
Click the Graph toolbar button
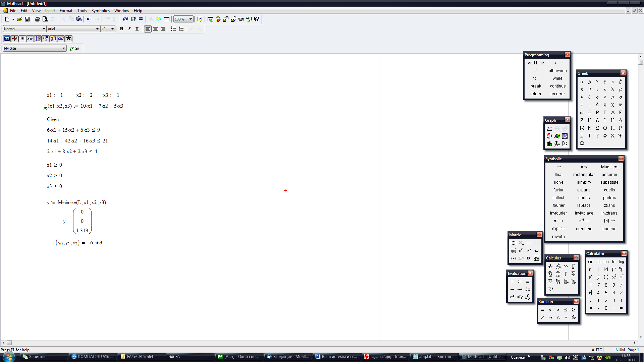click(x=14, y=39)
